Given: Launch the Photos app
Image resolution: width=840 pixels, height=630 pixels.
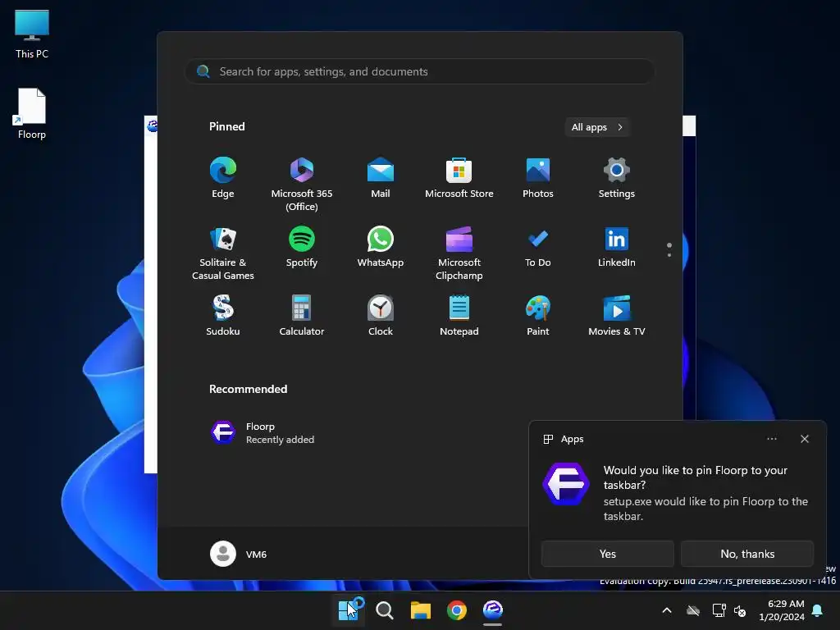Looking at the screenshot, I should pyautogui.click(x=538, y=178).
